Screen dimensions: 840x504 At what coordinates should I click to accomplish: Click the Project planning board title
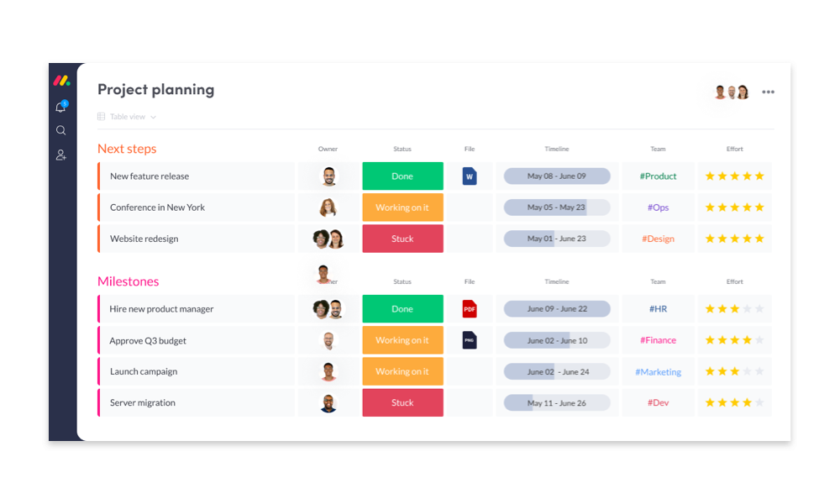[156, 89]
